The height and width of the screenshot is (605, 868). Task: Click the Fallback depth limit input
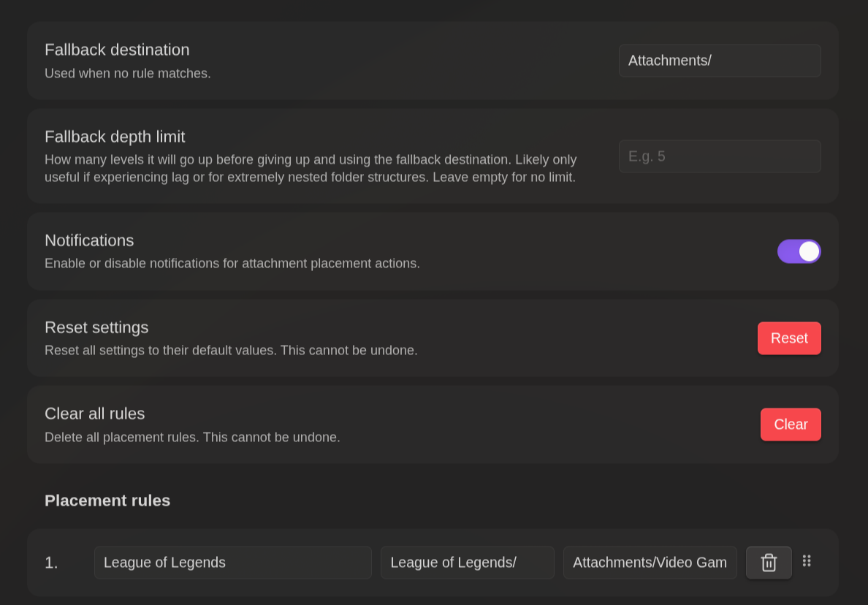point(720,156)
